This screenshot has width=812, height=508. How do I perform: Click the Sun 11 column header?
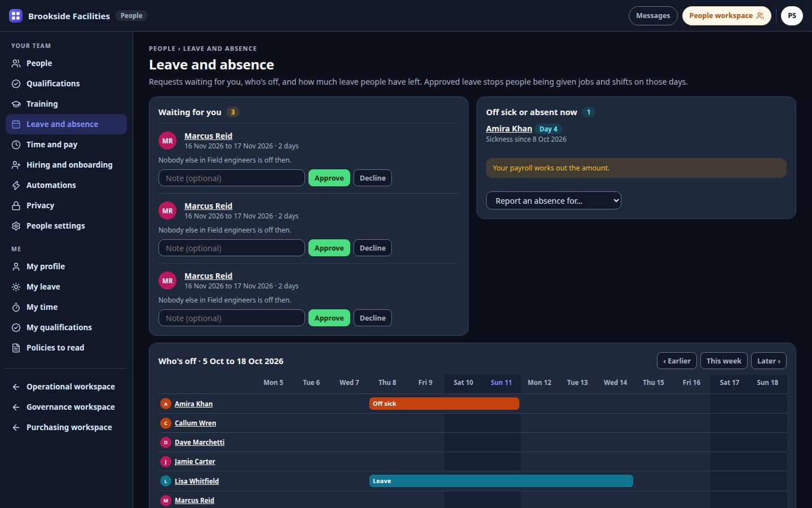click(501, 382)
